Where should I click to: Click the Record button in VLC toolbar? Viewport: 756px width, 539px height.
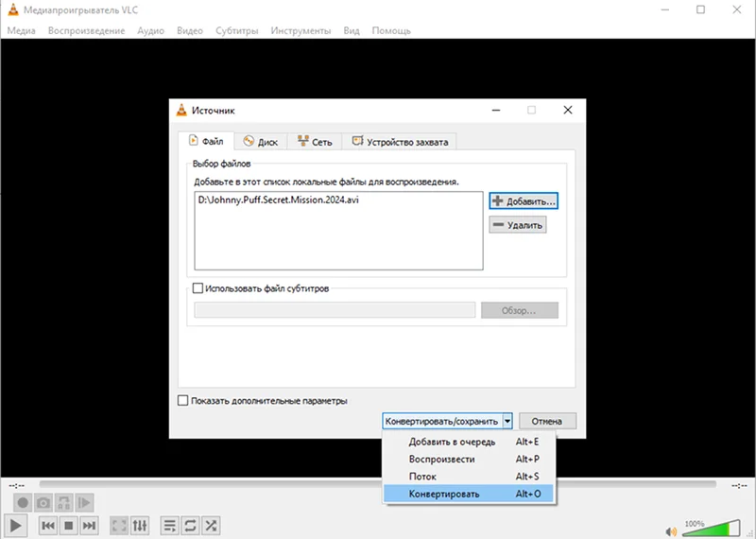click(x=22, y=503)
